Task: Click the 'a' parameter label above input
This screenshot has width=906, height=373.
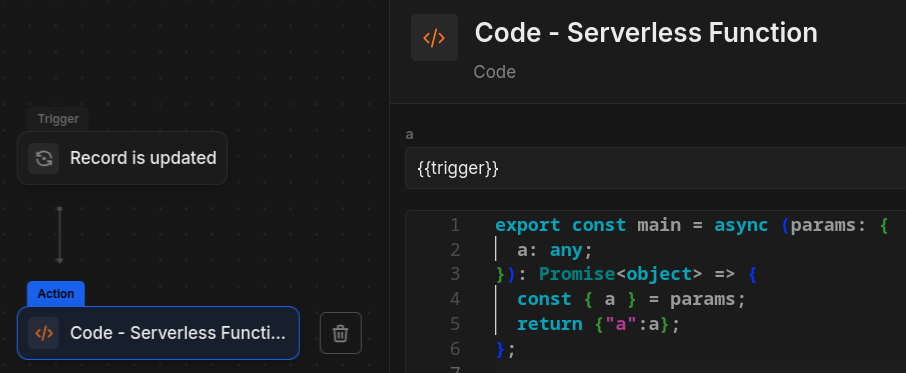Action: coord(410,135)
